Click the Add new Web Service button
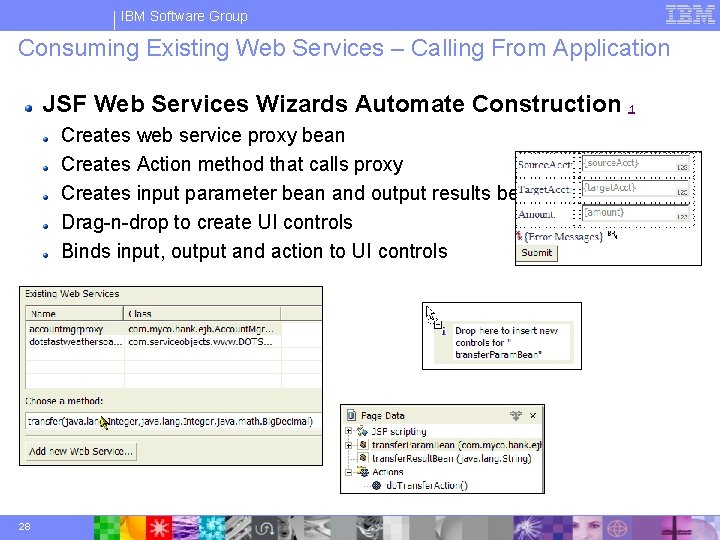The height and width of the screenshot is (540, 720). point(81,451)
